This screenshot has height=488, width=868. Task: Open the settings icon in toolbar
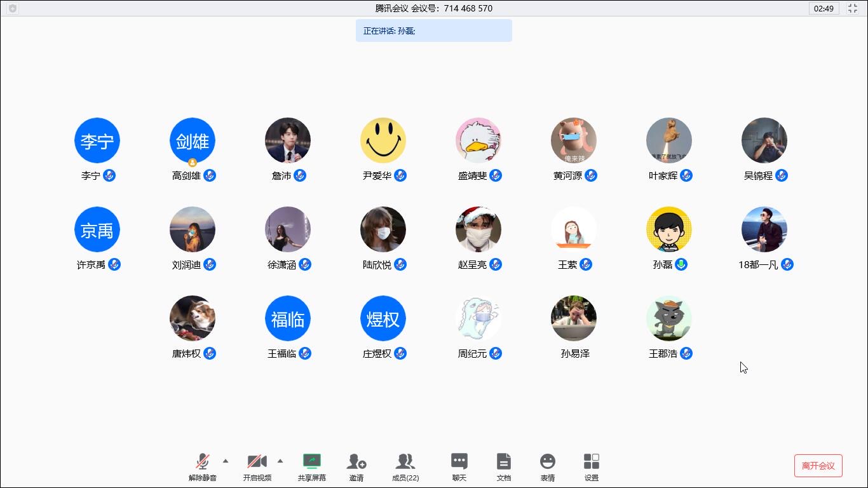pos(591,462)
